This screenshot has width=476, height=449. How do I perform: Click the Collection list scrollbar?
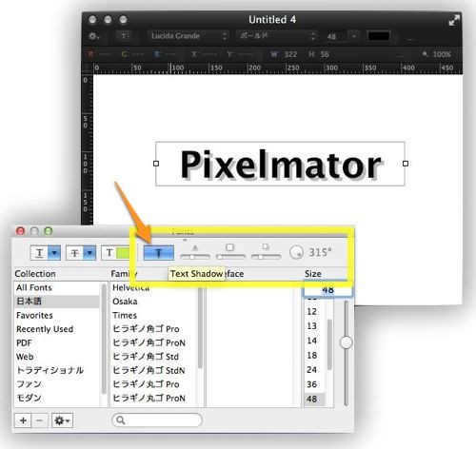(104, 340)
